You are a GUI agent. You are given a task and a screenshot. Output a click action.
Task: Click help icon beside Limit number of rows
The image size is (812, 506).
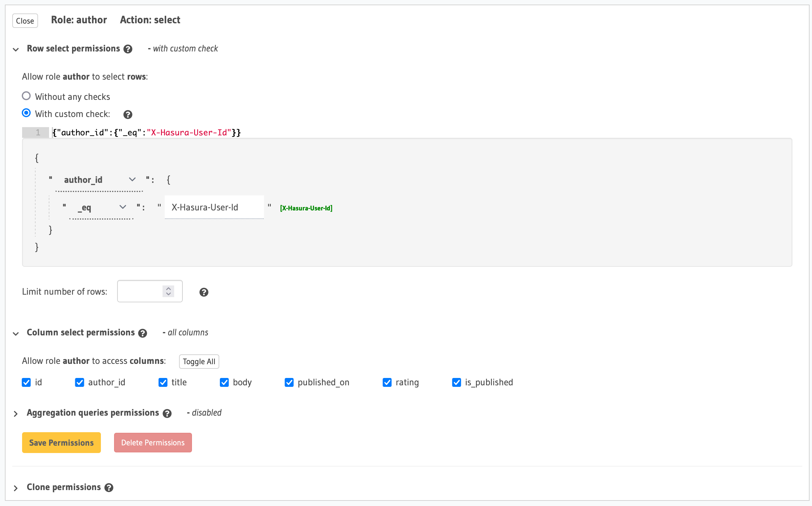click(x=204, y=292)
